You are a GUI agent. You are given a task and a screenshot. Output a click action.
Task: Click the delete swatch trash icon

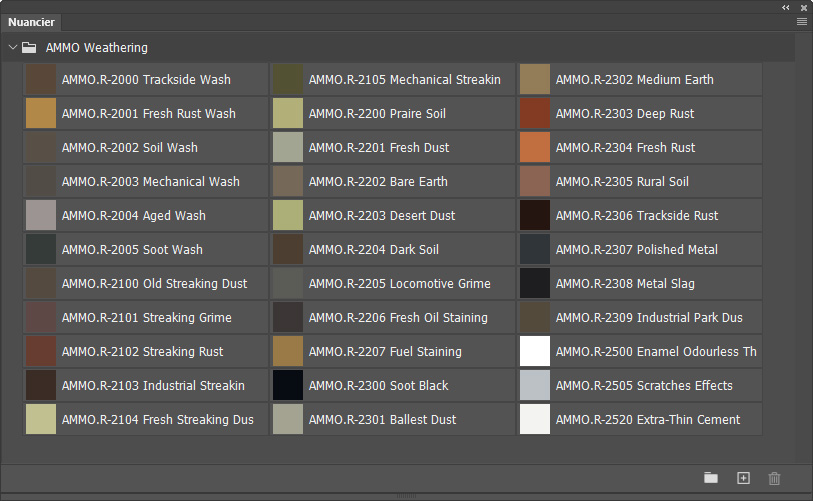[774, 478]
